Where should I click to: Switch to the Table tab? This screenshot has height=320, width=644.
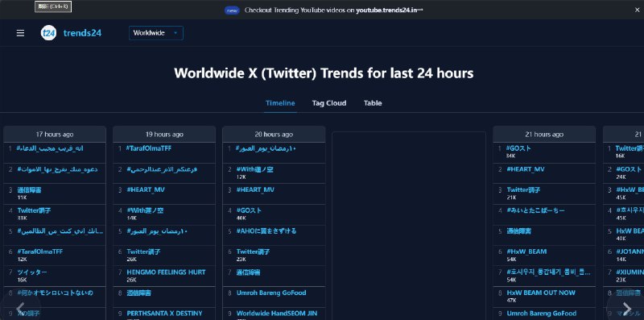(373, 103)
